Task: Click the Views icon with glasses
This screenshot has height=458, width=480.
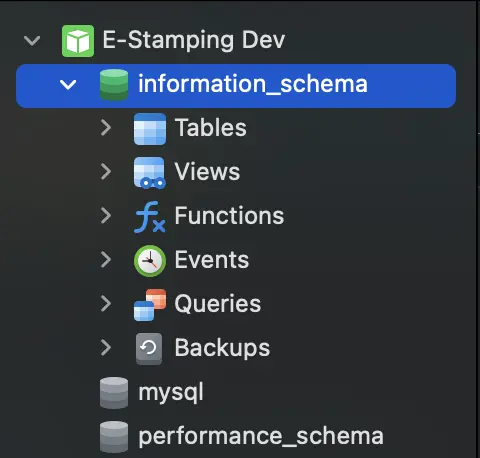Action: [150, 173]
